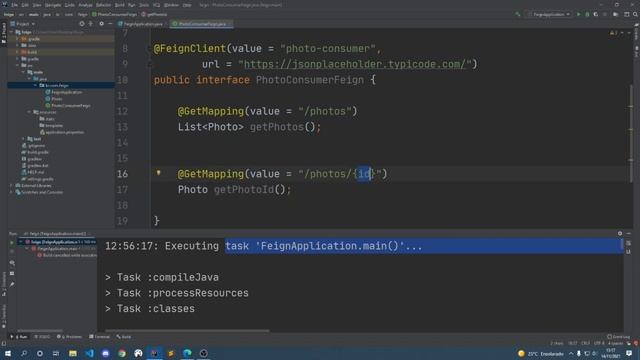Expand the orange .gradle folder
This screenshot has height=360, width=640.
(x=18, y=39)
